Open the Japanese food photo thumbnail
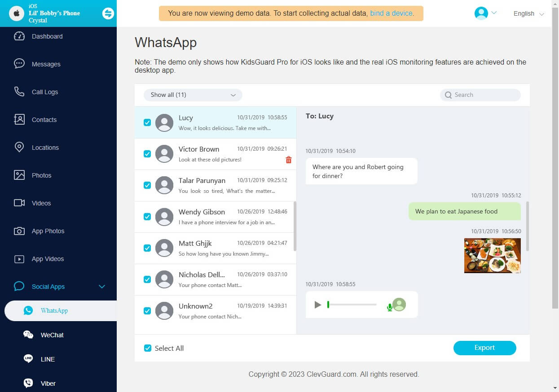The height and width of the screenshot is (392, 559). (493, 256)
